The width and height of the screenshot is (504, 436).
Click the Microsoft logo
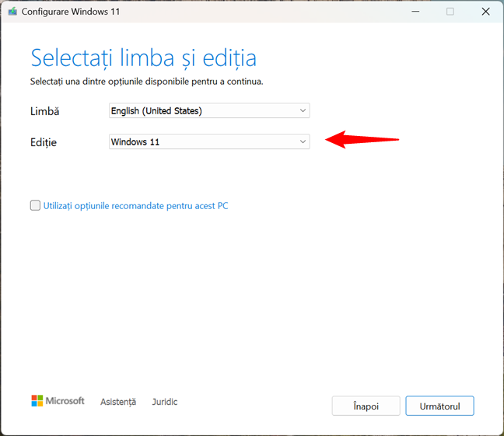tap(58, 401)
